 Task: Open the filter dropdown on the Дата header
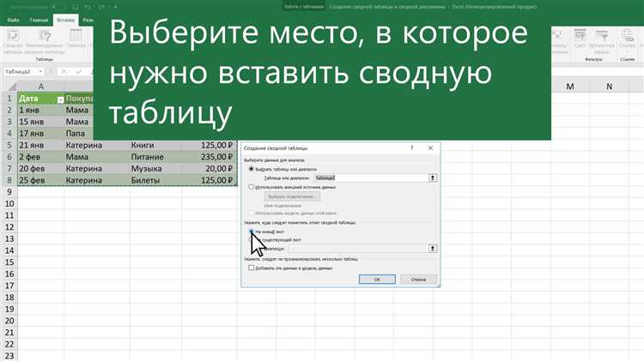pyautogui.click(x=60, y=99)
